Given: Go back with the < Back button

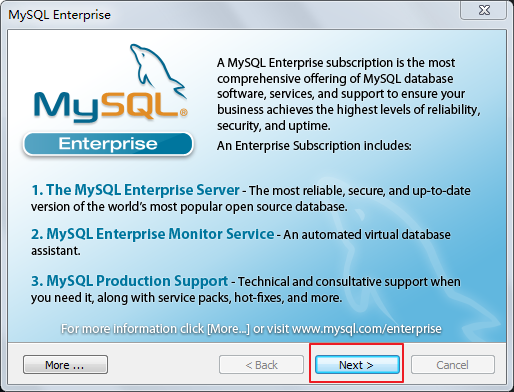Looking at the screenshot, I should coord(261,365).
